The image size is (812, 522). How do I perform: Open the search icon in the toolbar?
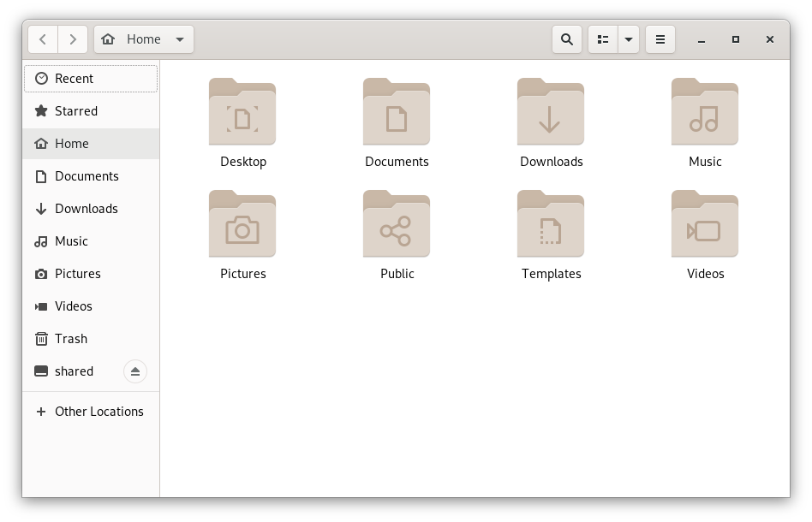click(x=566, y=39)
